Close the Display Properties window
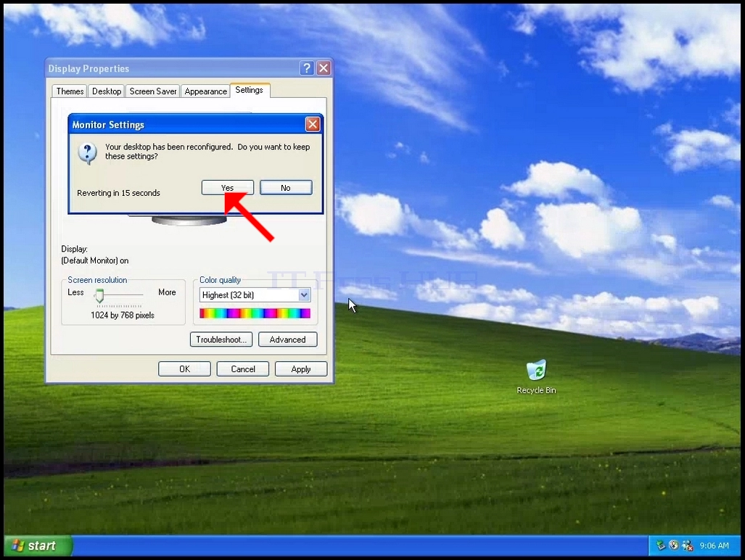The width and height of the screenshot is (745, 560). tap(324, 68)
